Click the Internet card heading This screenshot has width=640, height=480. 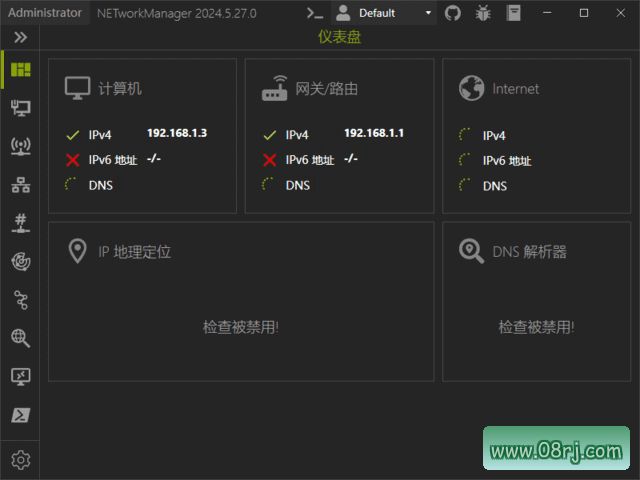pyautogui.click(x=516, y=89)
